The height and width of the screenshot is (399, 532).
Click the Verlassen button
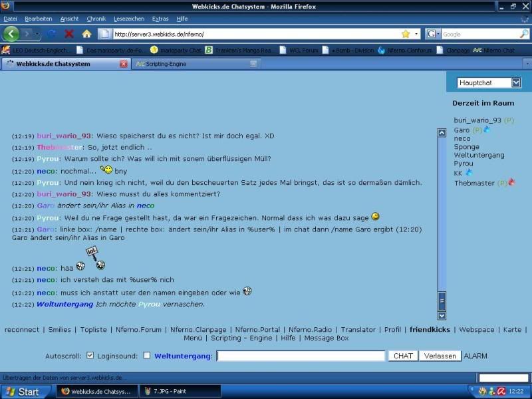click(x=440, y=356)
